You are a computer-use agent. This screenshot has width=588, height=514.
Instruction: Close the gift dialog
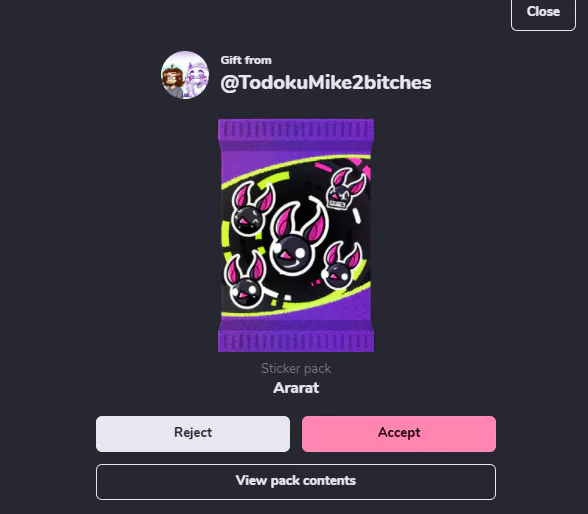(543, 12)
